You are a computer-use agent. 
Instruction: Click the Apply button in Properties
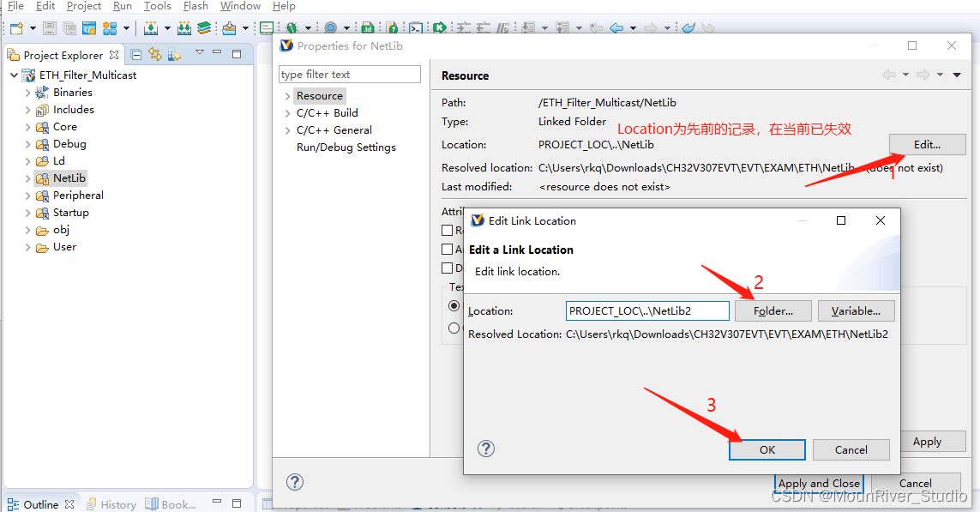pos(927,442)
